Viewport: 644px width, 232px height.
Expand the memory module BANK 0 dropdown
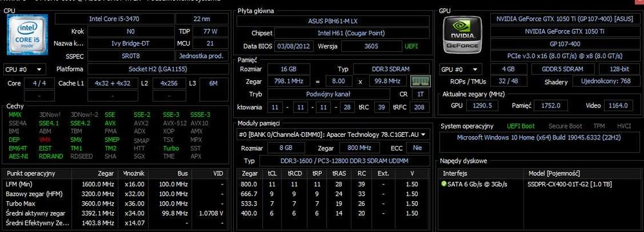[x=332, y=134]
